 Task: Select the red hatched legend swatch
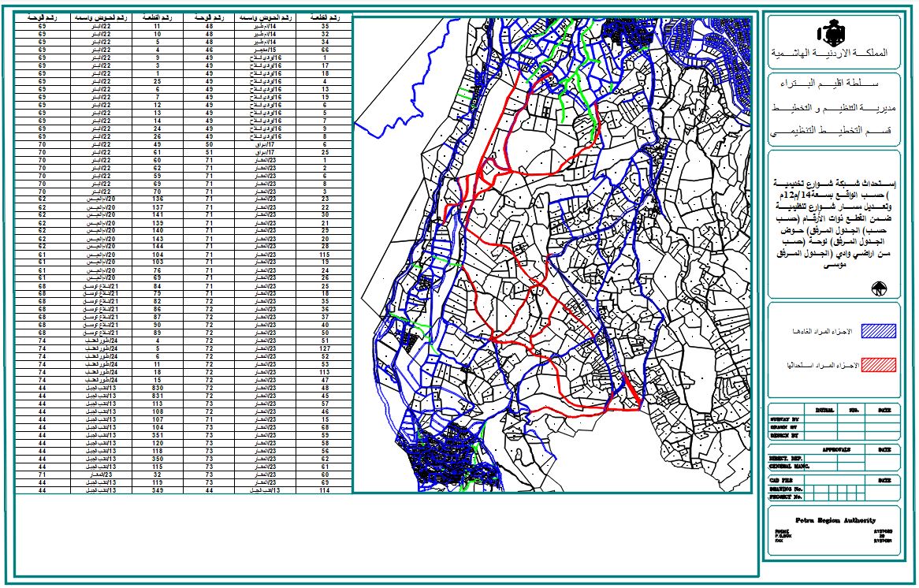879,365
